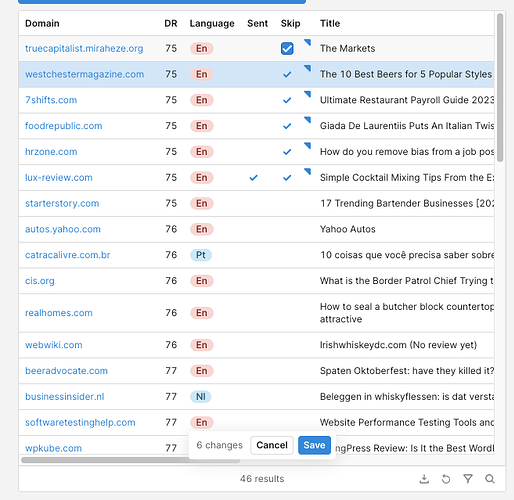This screenshot has height=500, width=514.
Task: Toggle Skip checkmark for 7shifts.com
Action: [x=287, y=100]
